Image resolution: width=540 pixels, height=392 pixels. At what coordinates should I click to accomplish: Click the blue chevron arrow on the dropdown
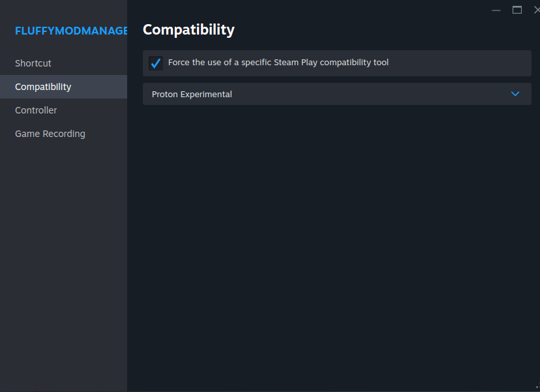point(515,94)
